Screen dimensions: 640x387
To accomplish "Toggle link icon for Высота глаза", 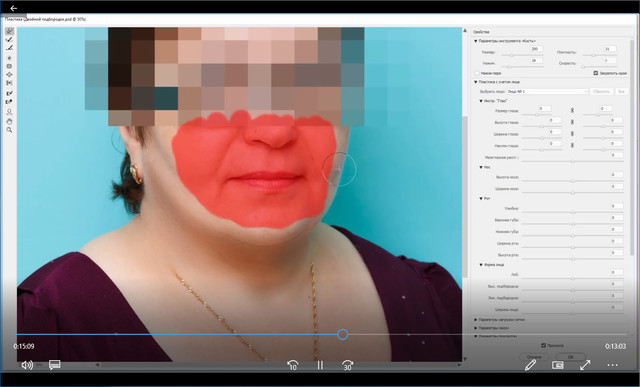I will (572, 122).
